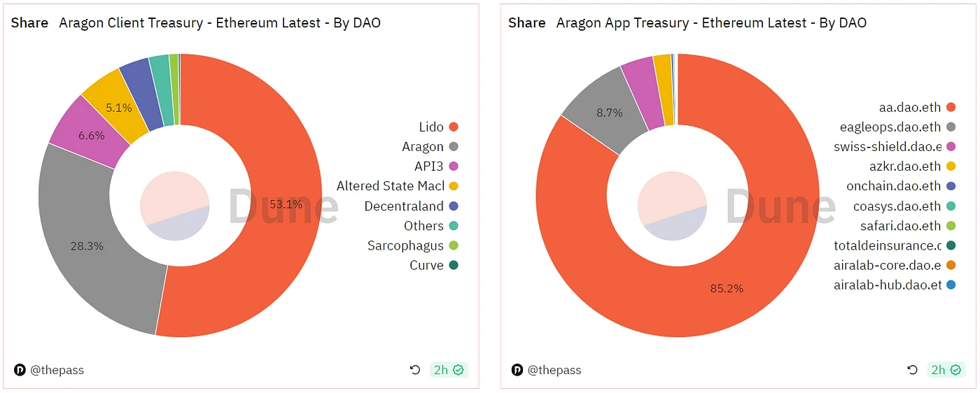Toggle the eagleops.dao.eth legend entry

pos(890,127)
